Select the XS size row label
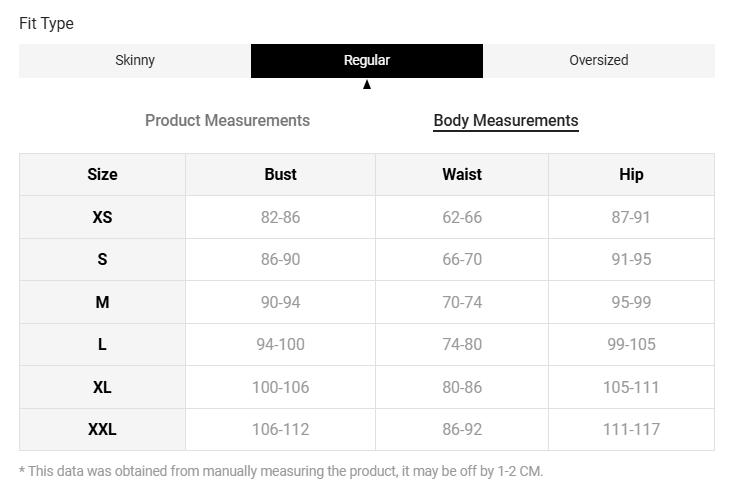Viewport: 735px width, 498px height. [x=102, y=217]
